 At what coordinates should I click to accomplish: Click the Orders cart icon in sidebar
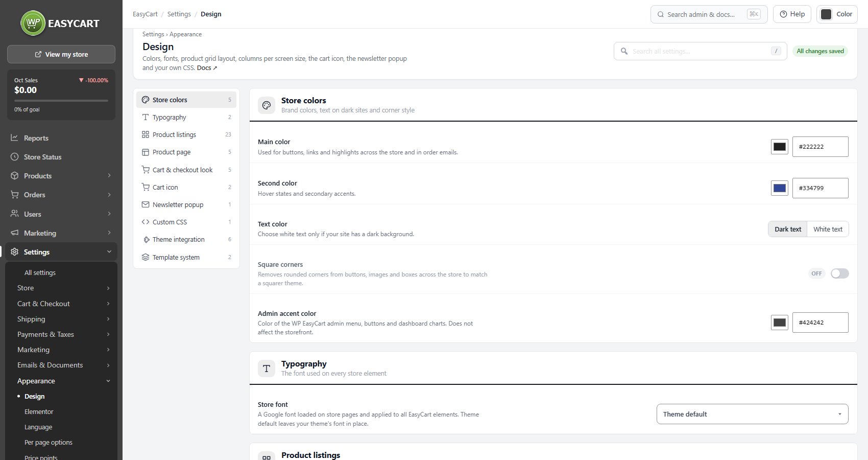[x=14, y=195]
